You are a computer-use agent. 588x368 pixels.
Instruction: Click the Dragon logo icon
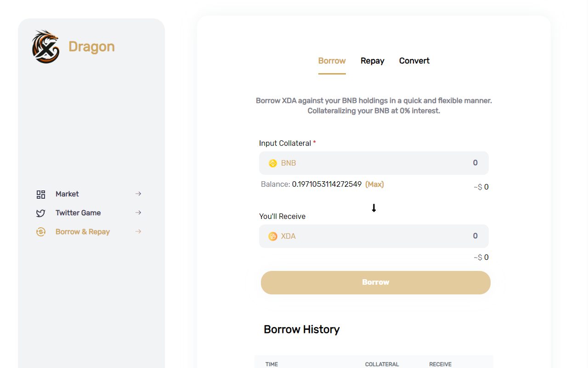(x=45, y=46)
